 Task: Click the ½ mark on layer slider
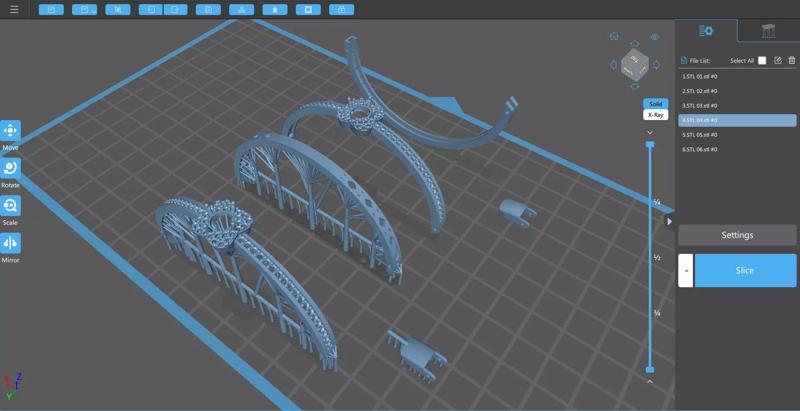(x=657, y=258)
